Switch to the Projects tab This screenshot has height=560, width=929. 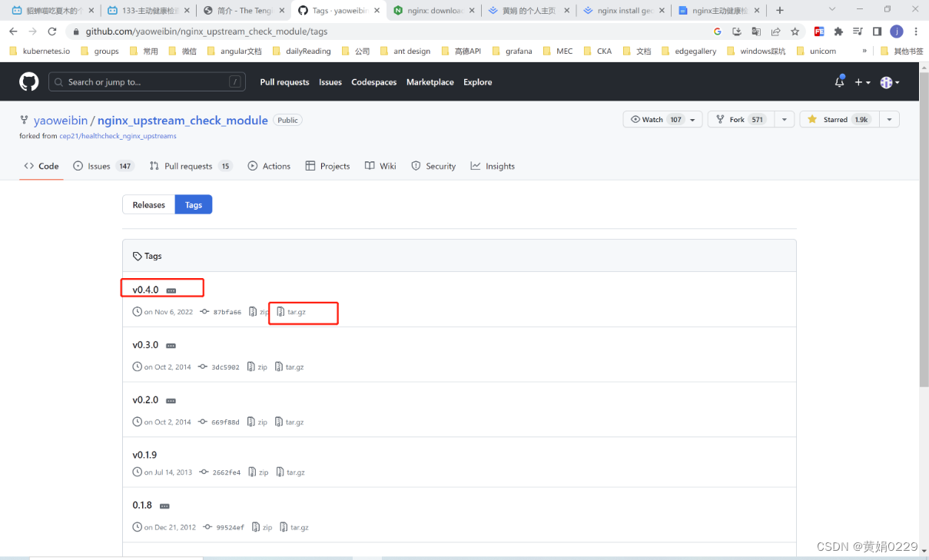[327, 166]
